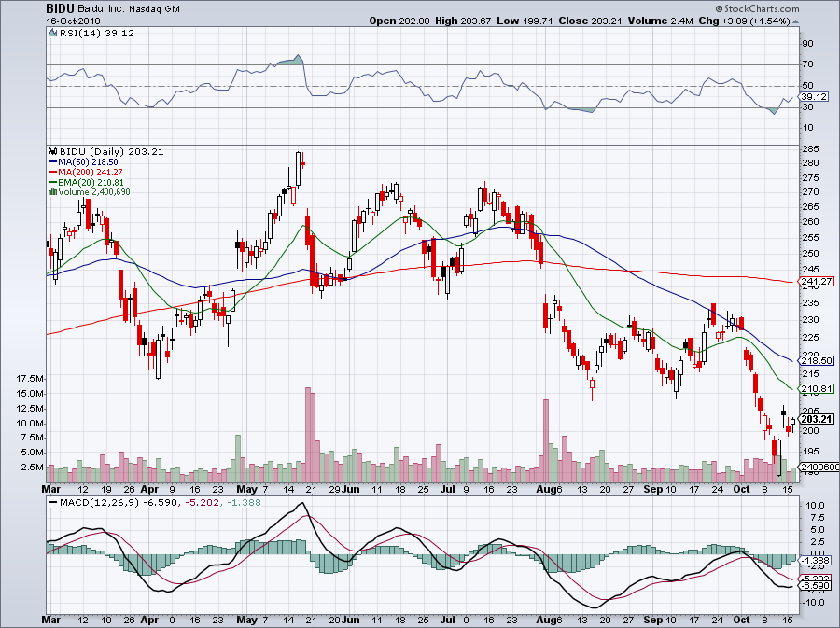Click the RSI indicator icon beside RSI(14)
This screenshot has width=840, height=628.
[x=52, y=33]
